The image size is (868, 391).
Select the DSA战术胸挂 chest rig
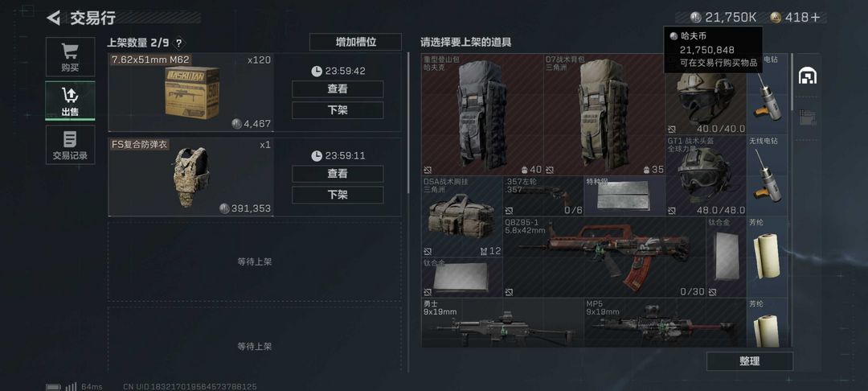point(462,216)
